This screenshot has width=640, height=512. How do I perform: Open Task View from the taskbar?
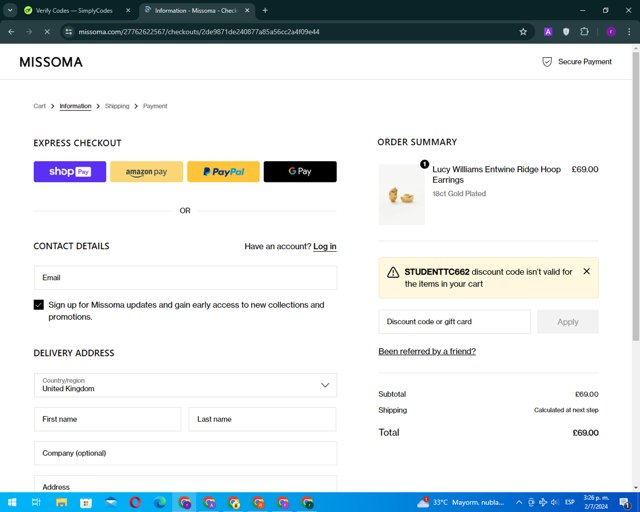[x=36, y=502]
